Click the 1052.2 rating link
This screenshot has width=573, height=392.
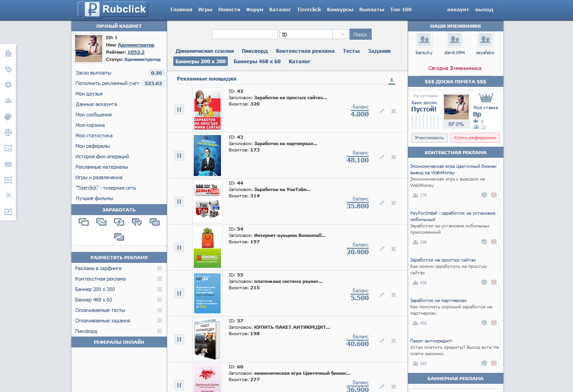(136, 52)
